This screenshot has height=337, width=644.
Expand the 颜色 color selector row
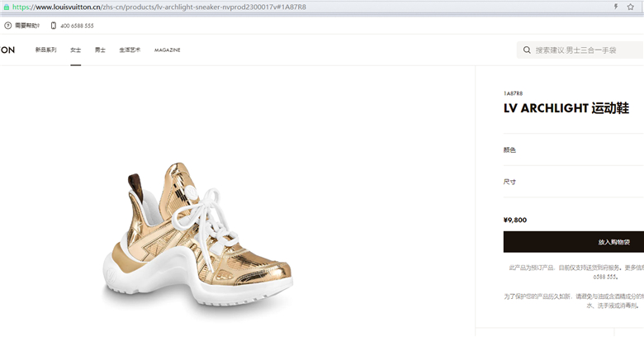574,150
